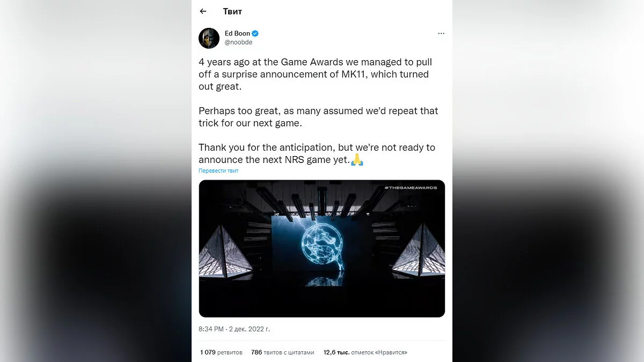Go back using the left arrow icon
Viewport: 644px width, 362px height.
click(x=203, y=11)
